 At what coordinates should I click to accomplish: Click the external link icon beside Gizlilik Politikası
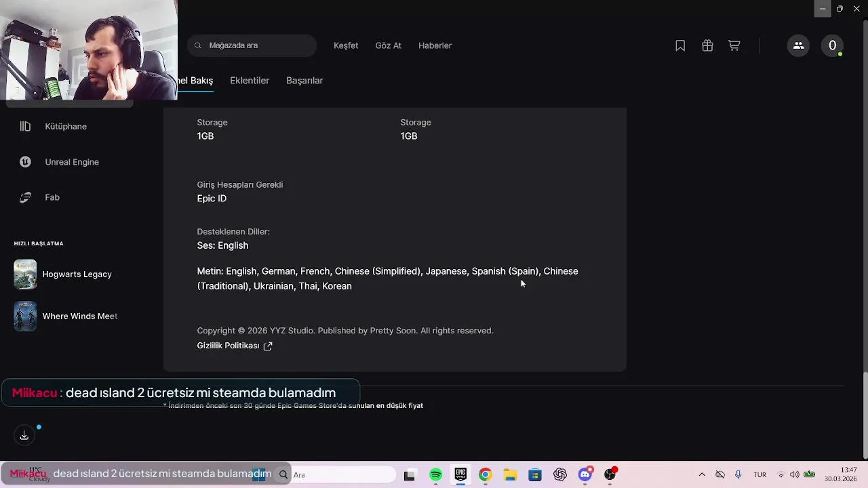point(268,346)
